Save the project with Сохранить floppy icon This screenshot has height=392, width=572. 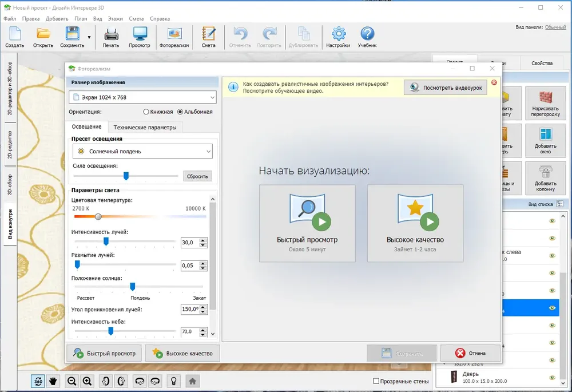[72, 37]
